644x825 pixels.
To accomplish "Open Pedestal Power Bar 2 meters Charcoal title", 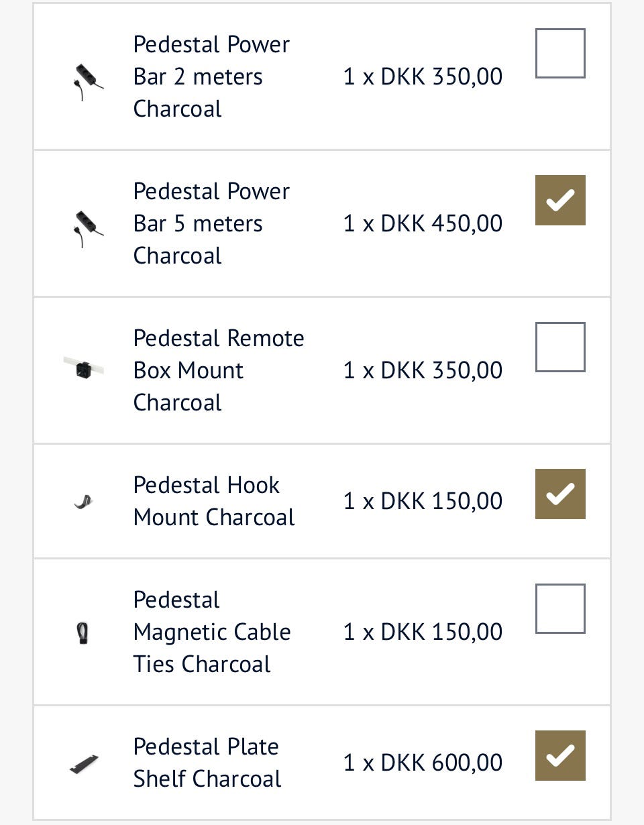I will [x=211, y=76].
